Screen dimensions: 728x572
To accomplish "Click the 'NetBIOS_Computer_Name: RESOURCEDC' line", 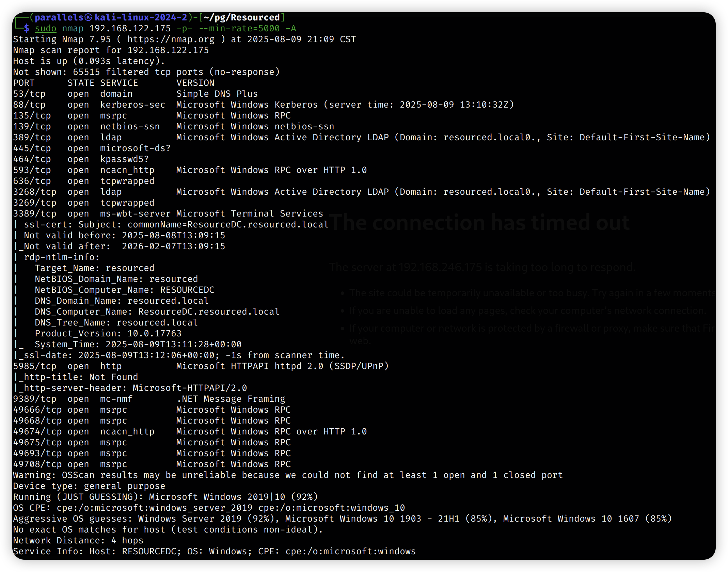I will [125, 290].
